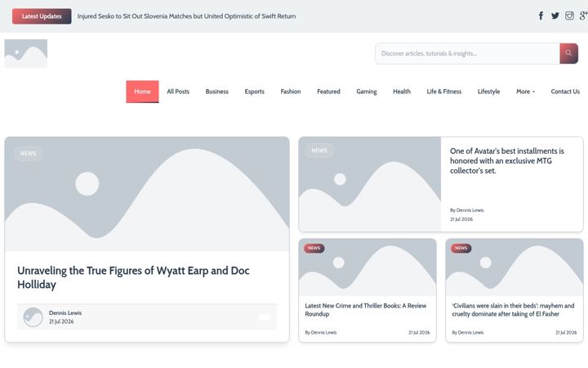Open the Twitter social icon
The width and height of the screenshot is (588, 368).
(x=555, y=16)
